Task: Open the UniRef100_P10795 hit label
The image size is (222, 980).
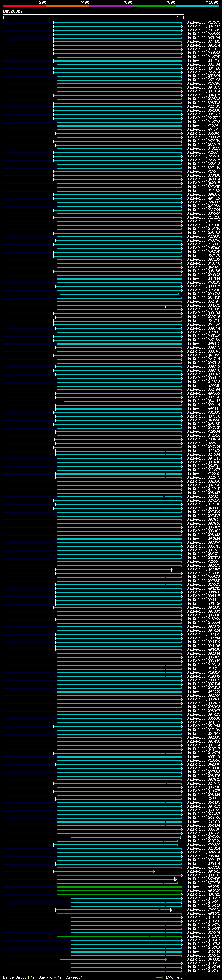Action: point(203,57)
